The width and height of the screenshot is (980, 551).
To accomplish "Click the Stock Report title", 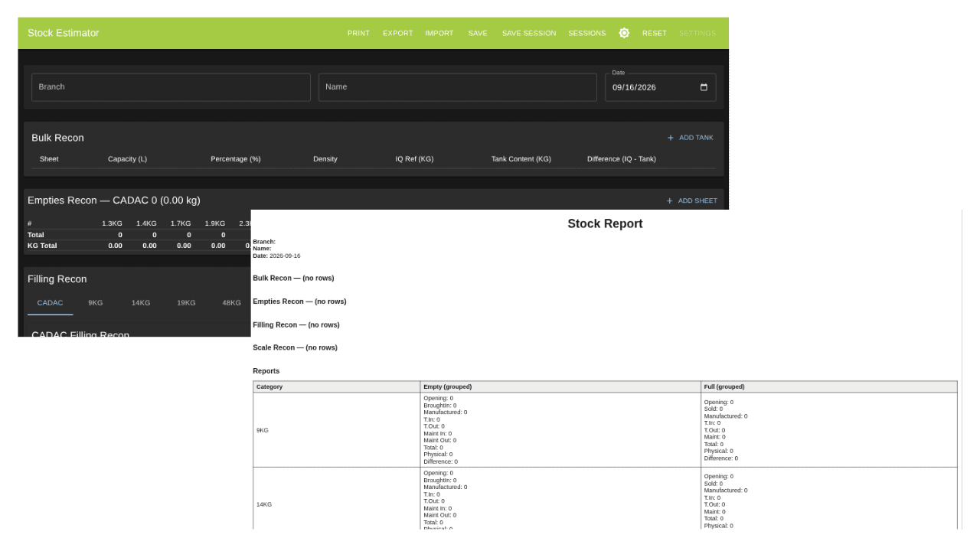I will (x=605, y=223).
